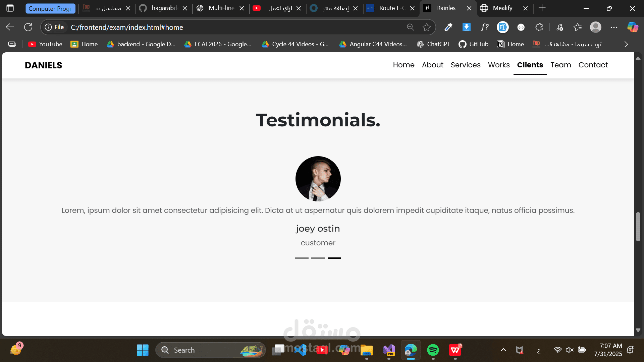Click the muted volume tray icon

(x=570, y=350)
